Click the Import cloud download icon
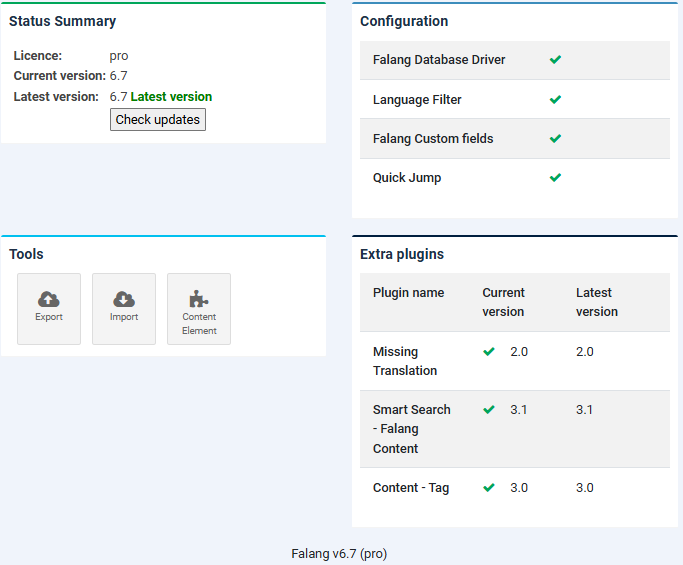 click(x=124, y=299)
